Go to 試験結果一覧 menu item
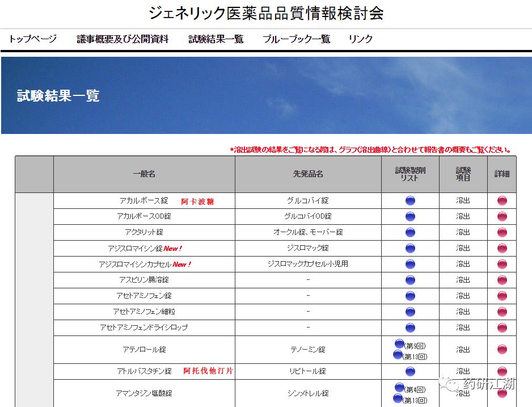 click(x=216, y=39)
